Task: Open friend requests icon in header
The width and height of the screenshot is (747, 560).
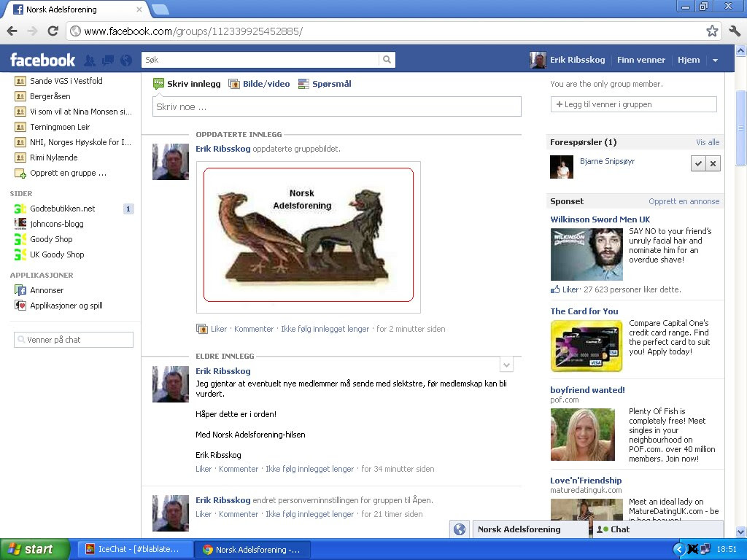Action: [89, 60]
